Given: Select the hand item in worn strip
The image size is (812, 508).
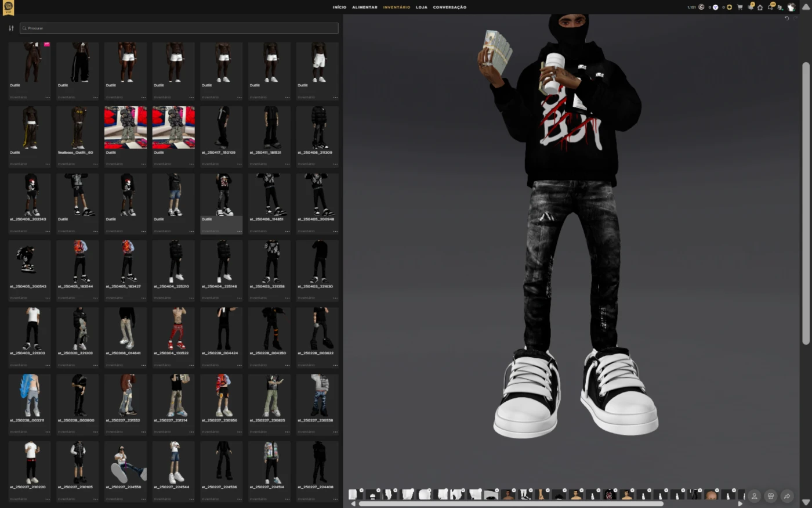Looking at the screenshot, I should click(x=542, y=495).
